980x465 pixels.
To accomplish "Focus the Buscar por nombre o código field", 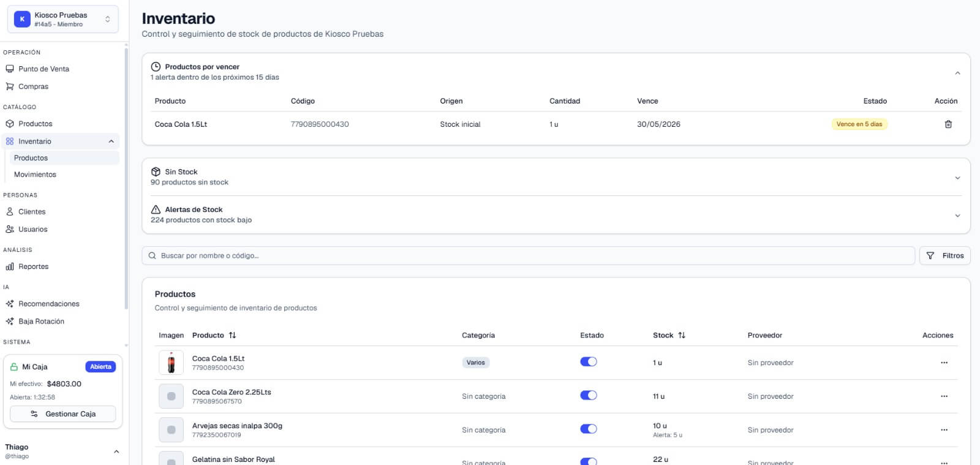I will tap(529, 256).
